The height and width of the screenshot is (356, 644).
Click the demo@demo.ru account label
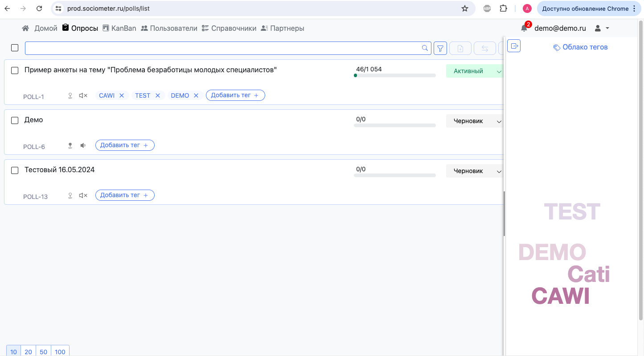(560, 28)
